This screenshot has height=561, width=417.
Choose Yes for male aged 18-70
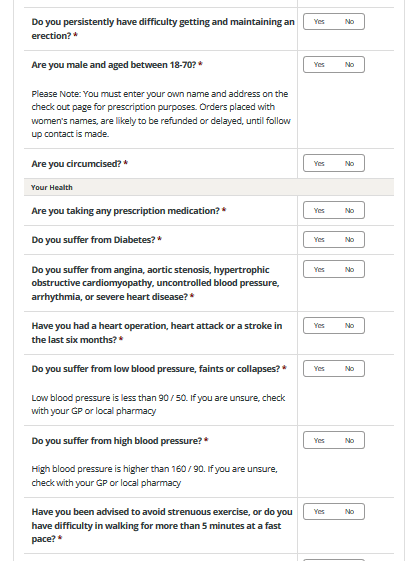pyautogui.click(x=319, y=65)
